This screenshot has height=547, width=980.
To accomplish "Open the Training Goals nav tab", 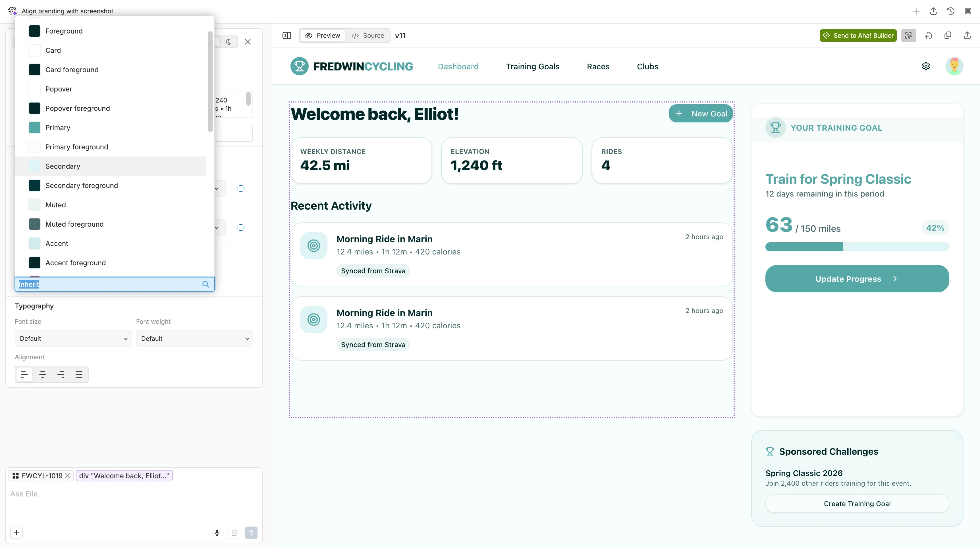I will (x=533, y=66).
